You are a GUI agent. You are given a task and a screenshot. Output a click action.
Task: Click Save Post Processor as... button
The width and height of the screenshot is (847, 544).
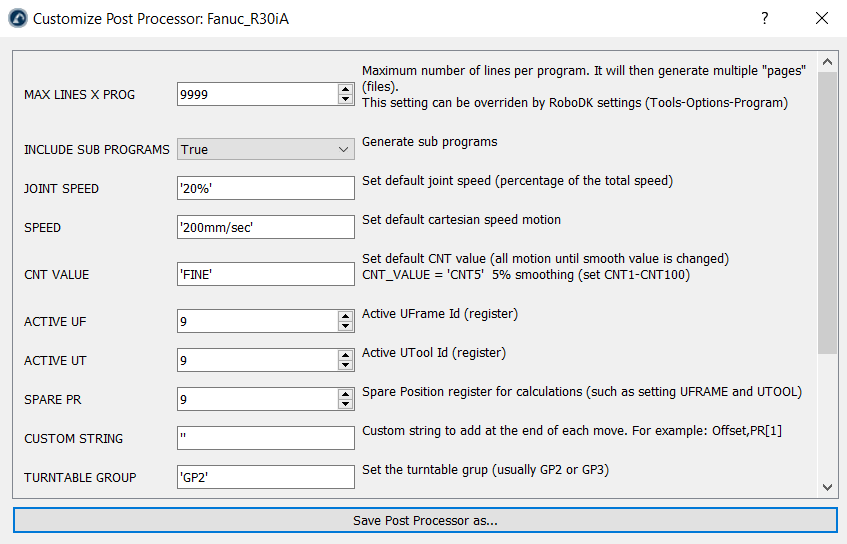(425, 520)
